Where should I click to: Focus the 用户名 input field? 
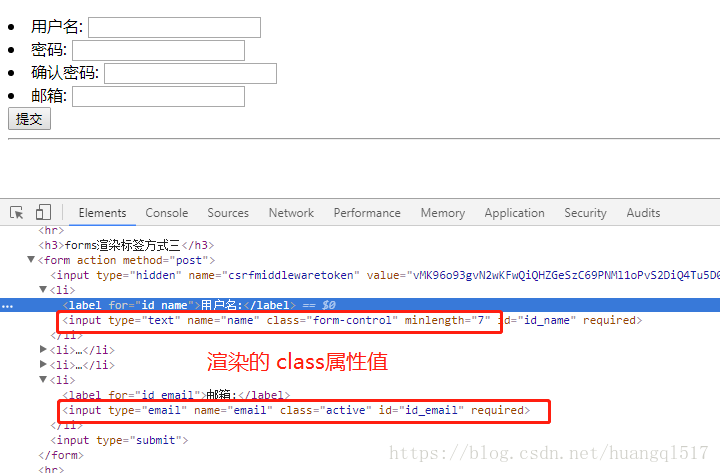coord(174,27)
